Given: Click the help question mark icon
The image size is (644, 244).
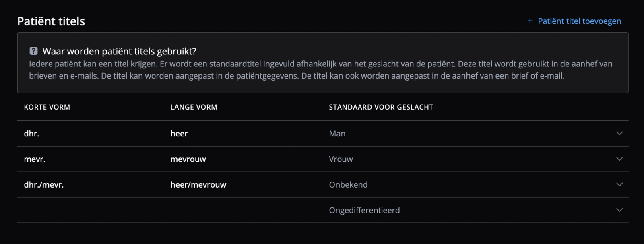Looking at the screenshot, I should click(33, 51).
